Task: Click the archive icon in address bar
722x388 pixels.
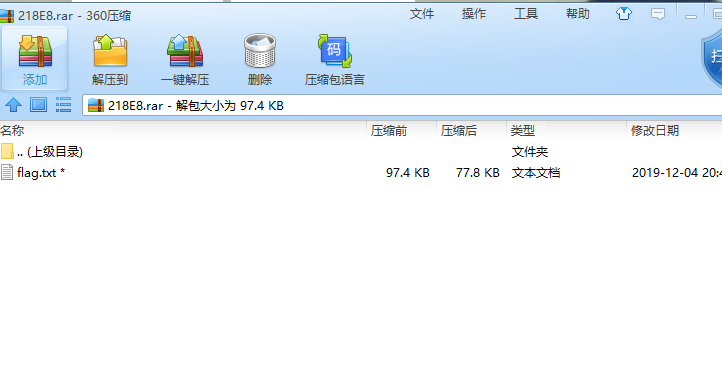Action: [x=96, y=105]
